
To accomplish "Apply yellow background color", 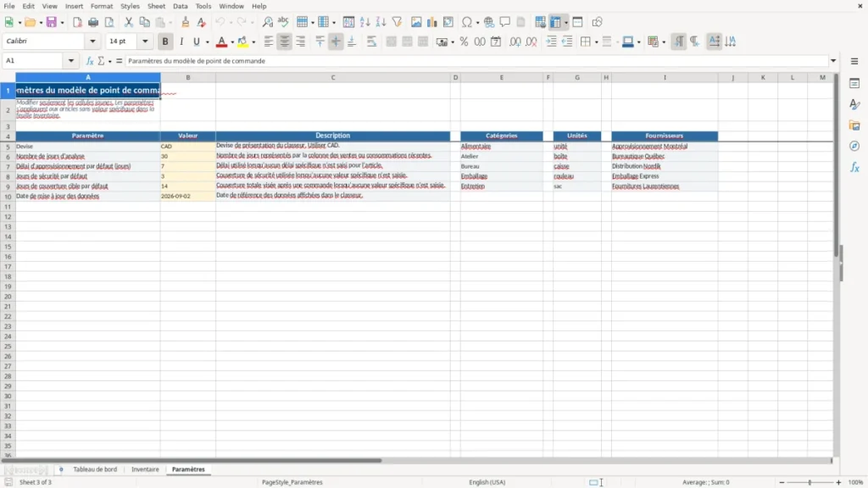I will pos(242,42).
